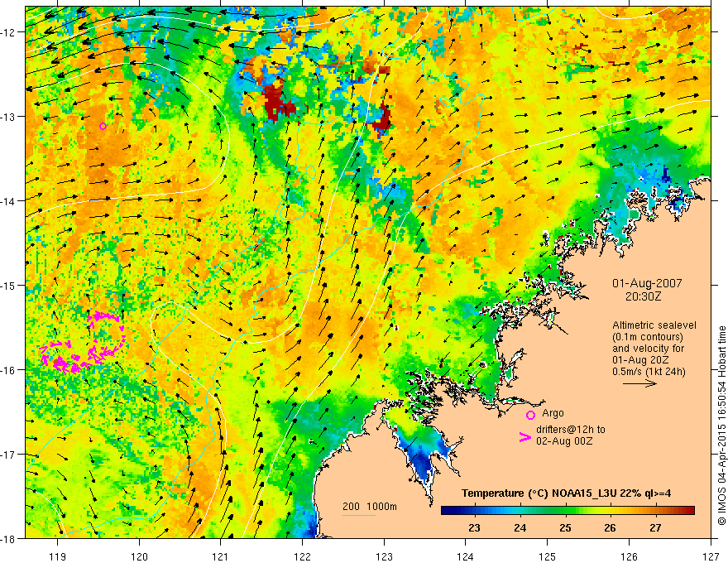This screenshot has width=728, height=563.
Task: Click the longitude label '120'
Action: [x=139, y=556]
